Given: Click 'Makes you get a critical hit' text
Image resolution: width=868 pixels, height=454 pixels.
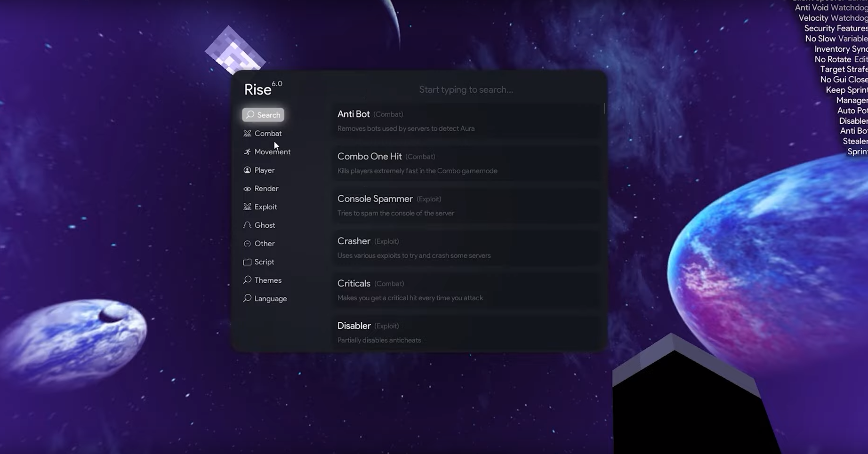Looking at the screenshot, I should (410, 298).
